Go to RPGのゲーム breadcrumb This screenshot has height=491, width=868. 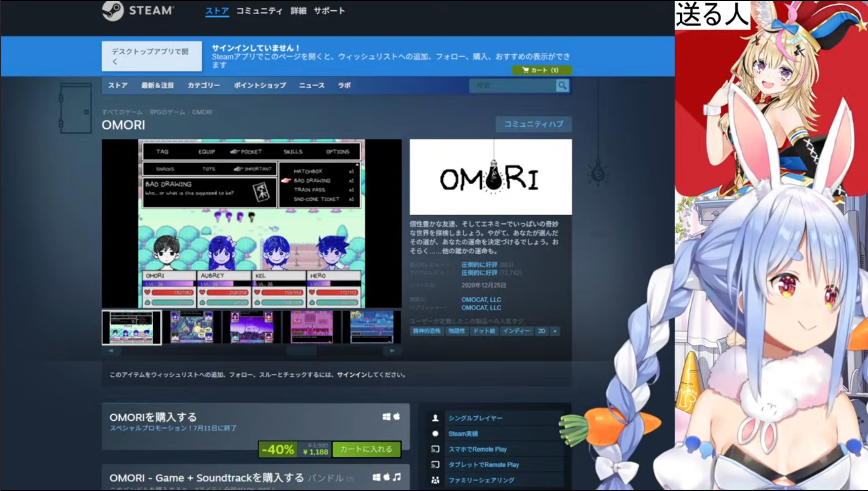(x=167, y=112)
